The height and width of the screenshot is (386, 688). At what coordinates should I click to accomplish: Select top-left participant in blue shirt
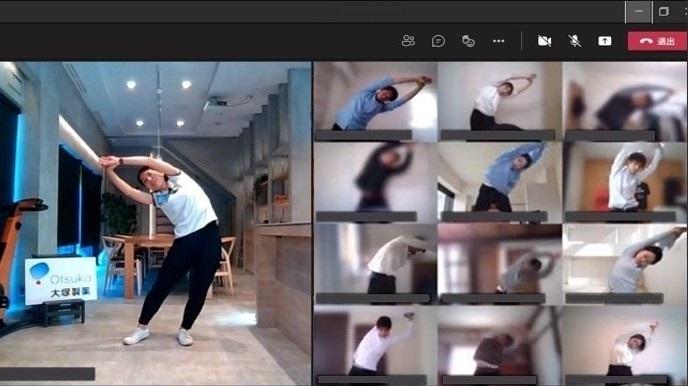coord(376,101)
